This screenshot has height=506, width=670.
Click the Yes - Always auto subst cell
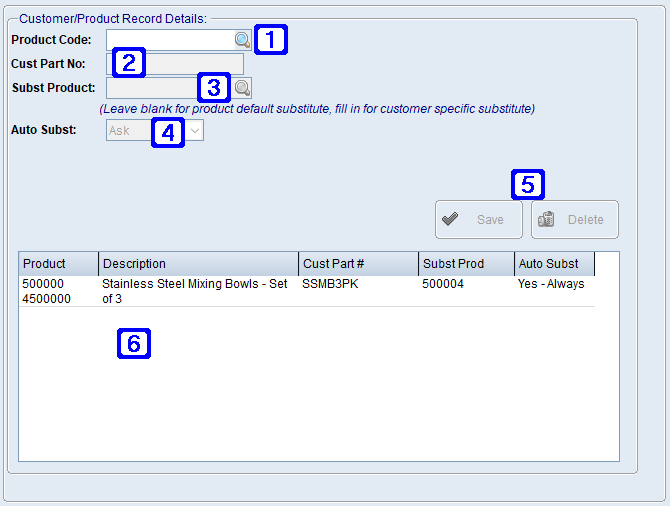point(555,291)
